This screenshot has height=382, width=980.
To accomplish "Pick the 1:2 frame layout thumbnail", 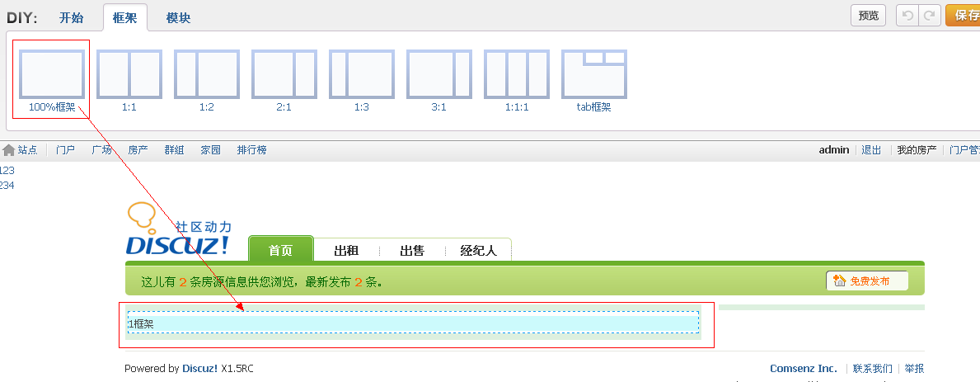I will 207,74.
